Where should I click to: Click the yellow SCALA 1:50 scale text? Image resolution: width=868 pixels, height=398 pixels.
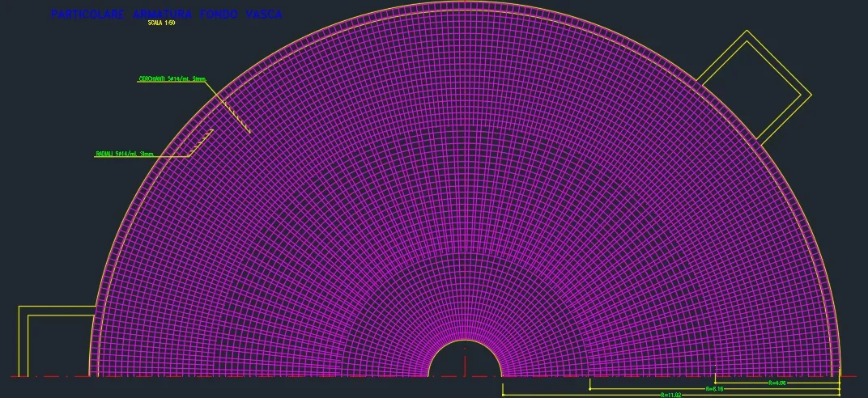pos(161,23)
